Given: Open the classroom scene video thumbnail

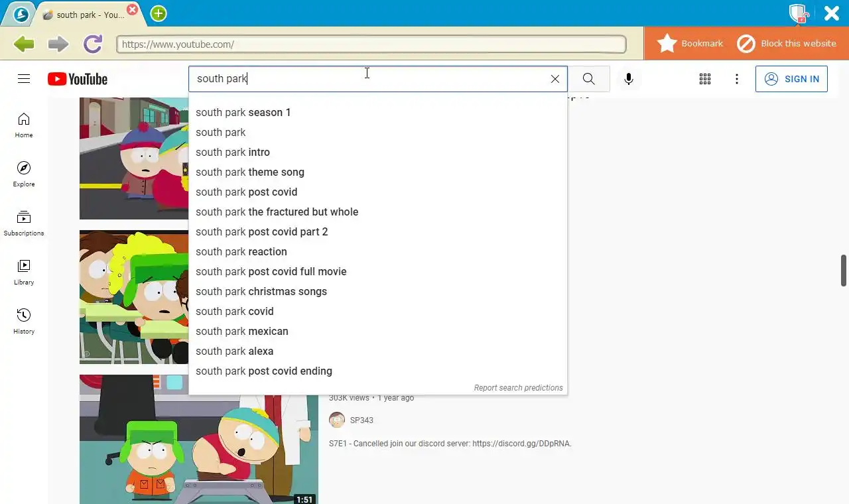Looking at the screenshot, I should click(134, 297).
